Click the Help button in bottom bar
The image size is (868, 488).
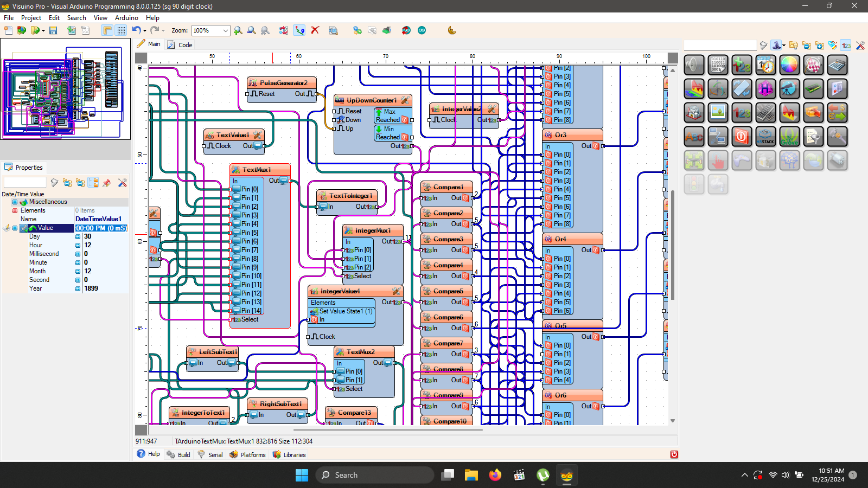148,454
